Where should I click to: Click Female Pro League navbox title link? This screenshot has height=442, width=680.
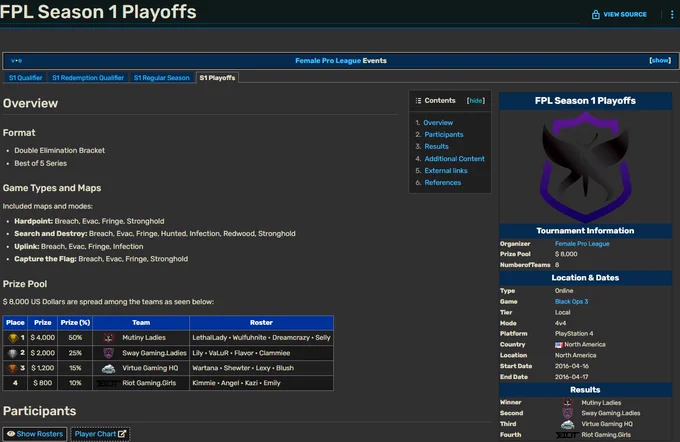[x=328, y=61]
